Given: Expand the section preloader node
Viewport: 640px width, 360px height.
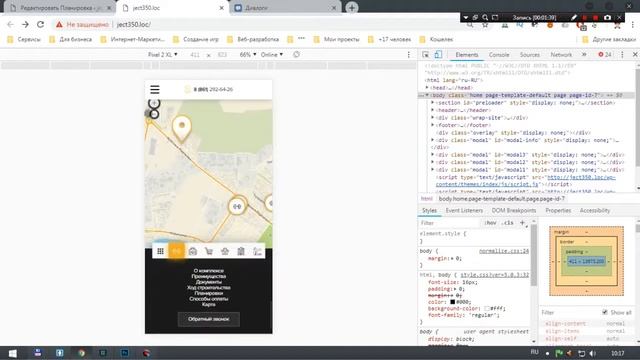Looking at the screenshot, I should point(433,102).
